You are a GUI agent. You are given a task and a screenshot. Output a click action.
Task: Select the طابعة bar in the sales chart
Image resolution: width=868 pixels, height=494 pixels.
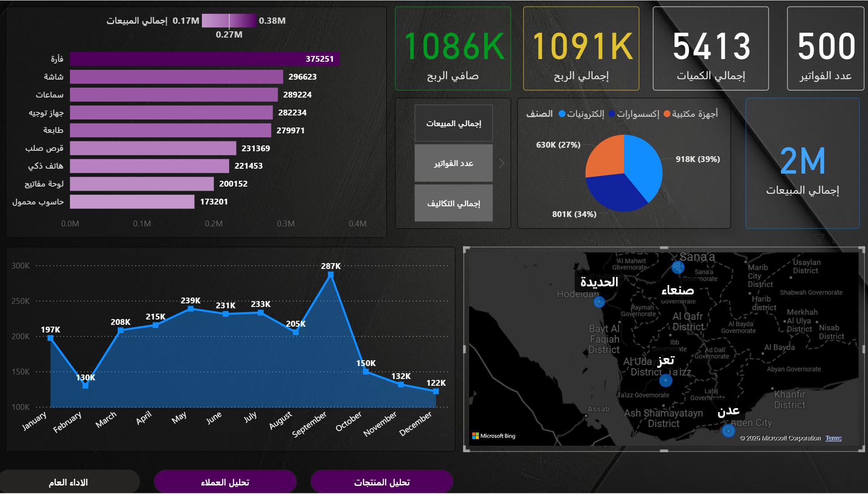(x=171, y=130)
